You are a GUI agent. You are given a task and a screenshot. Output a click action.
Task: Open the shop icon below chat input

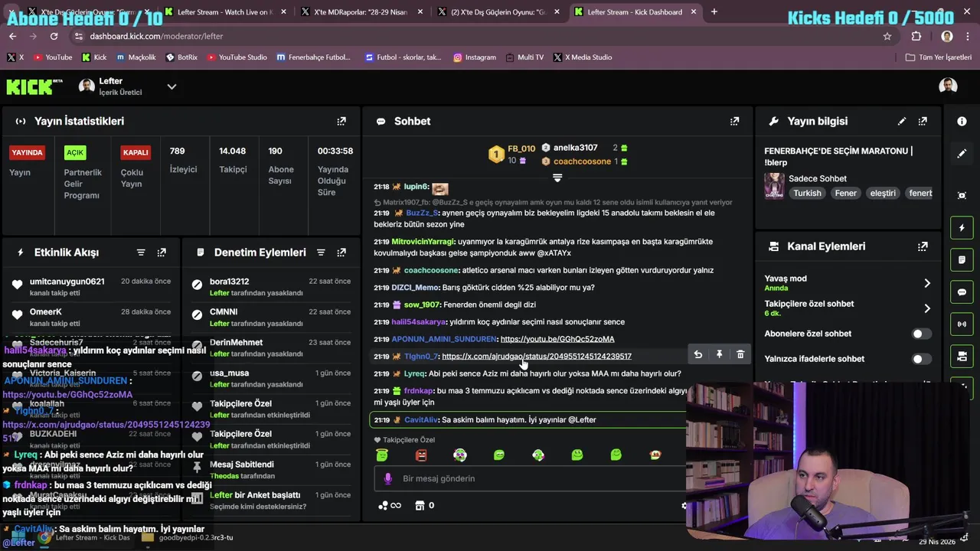point(420,505)
